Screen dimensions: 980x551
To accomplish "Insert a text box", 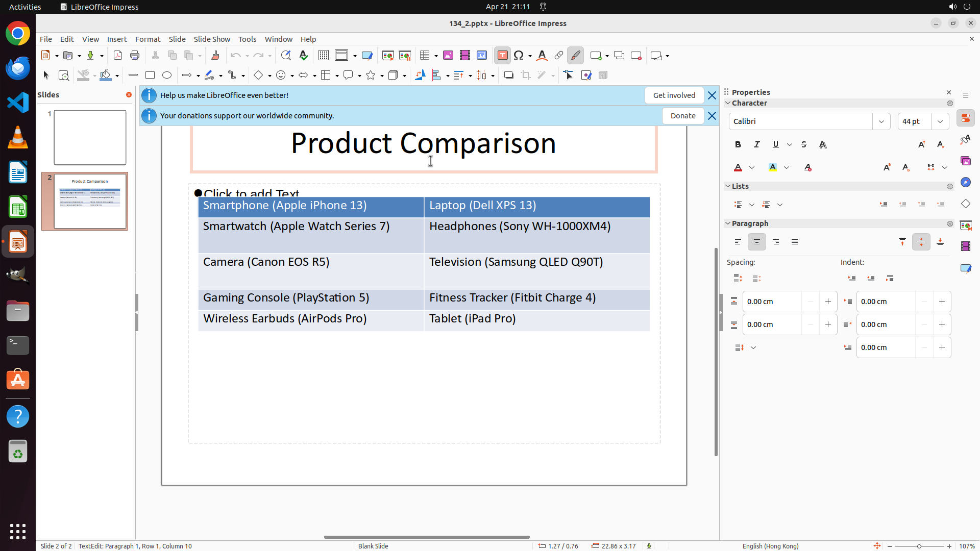I will pos(502,56).
